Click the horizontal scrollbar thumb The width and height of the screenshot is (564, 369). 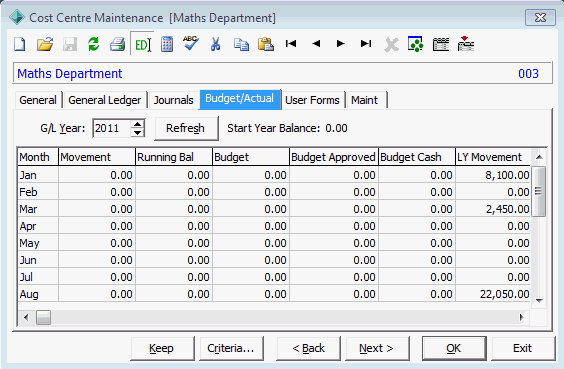click(44, 317)
